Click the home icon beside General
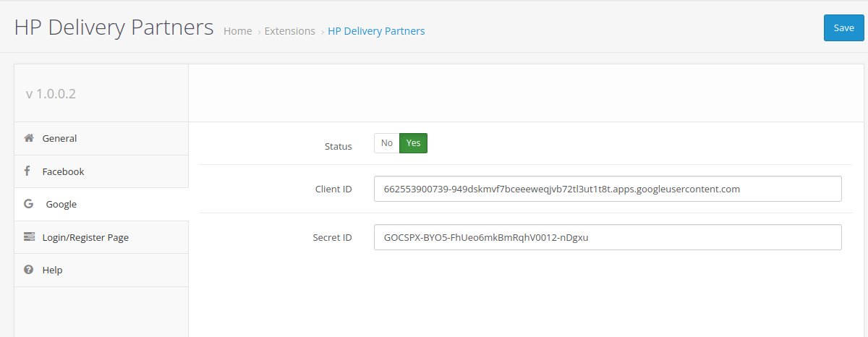 coord(29,138)
